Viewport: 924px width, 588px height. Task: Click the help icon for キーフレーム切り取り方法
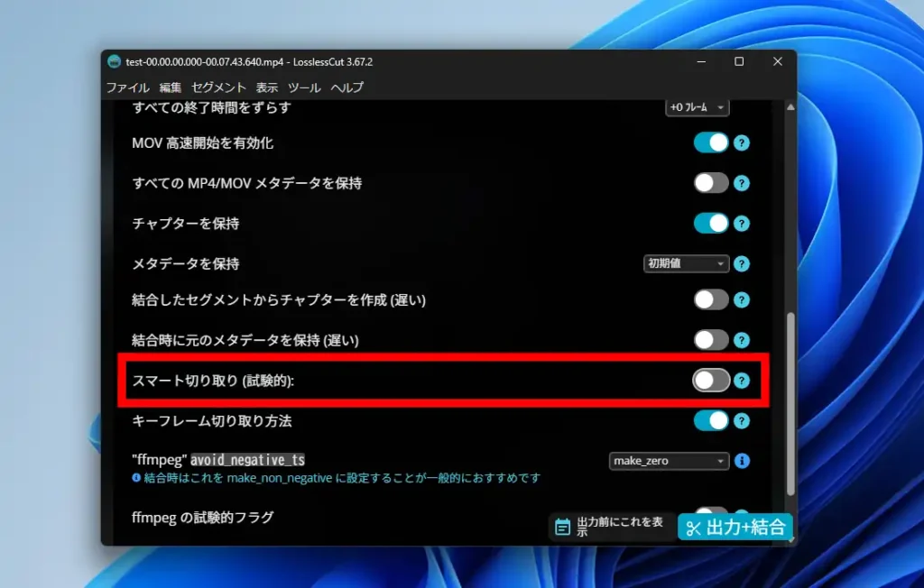pos(742,420)
